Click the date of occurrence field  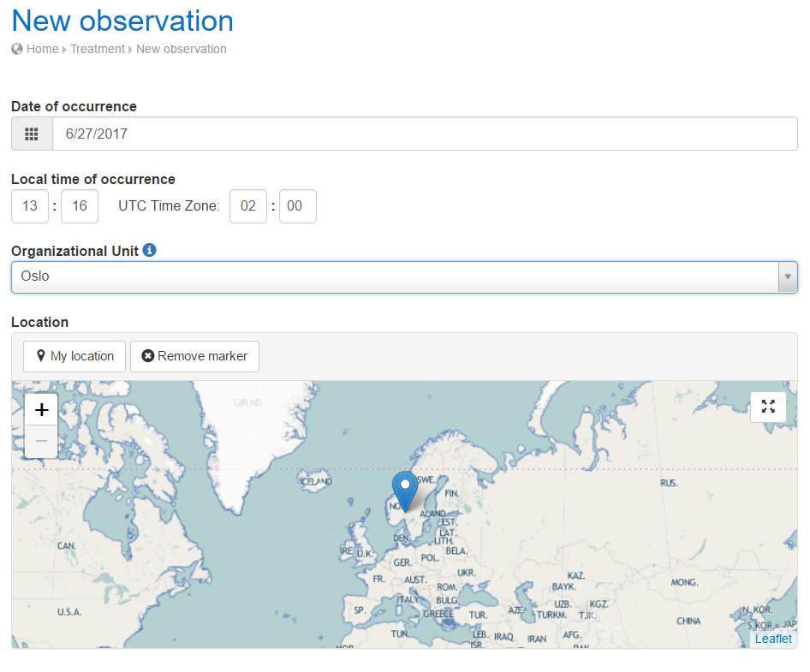424,134
